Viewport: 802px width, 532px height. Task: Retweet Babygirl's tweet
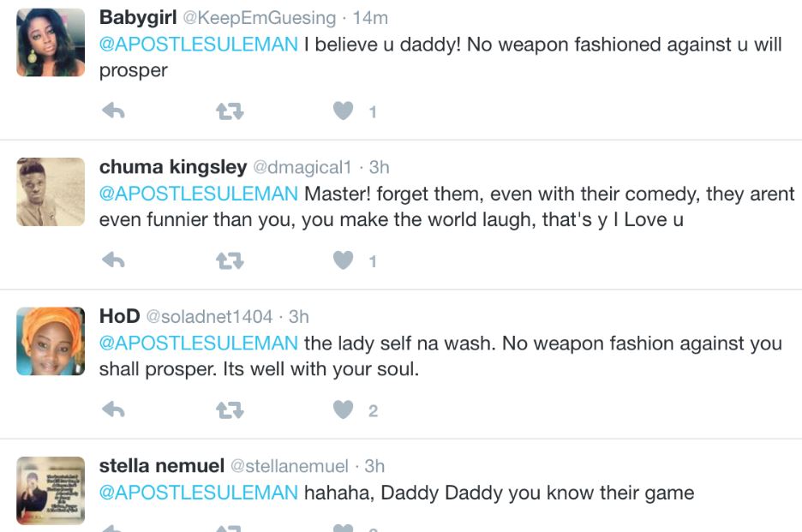tap(229, 111)
